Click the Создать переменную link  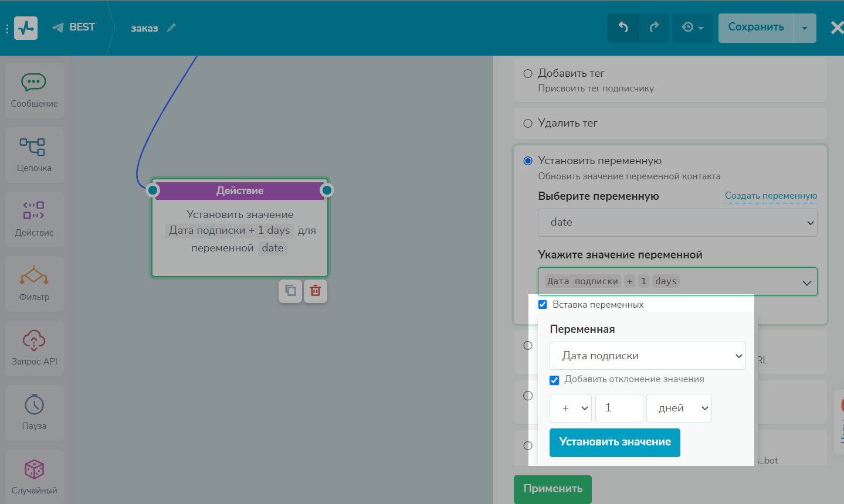[x=771, y=196]
